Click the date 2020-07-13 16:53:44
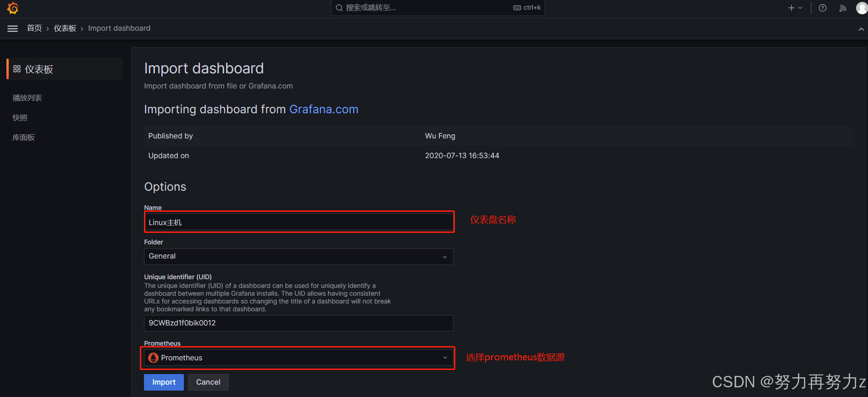Screen dimensions: 868x397 pos(462,156)
